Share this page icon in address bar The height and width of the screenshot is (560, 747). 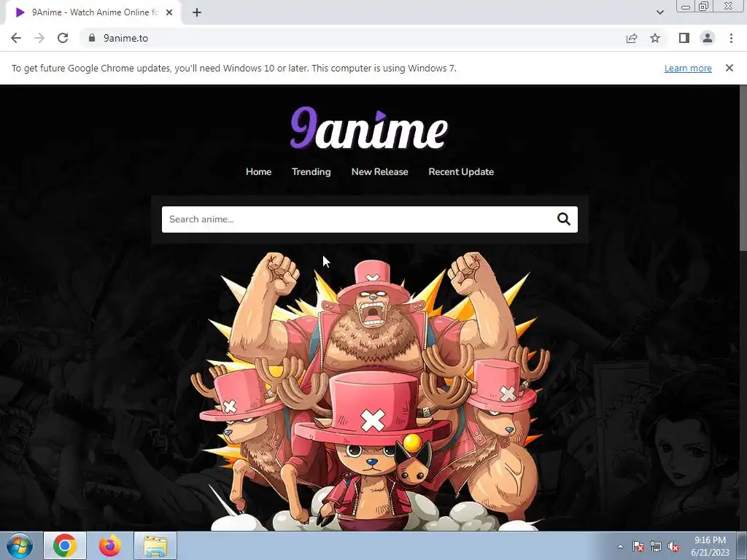tap(632, 38)
